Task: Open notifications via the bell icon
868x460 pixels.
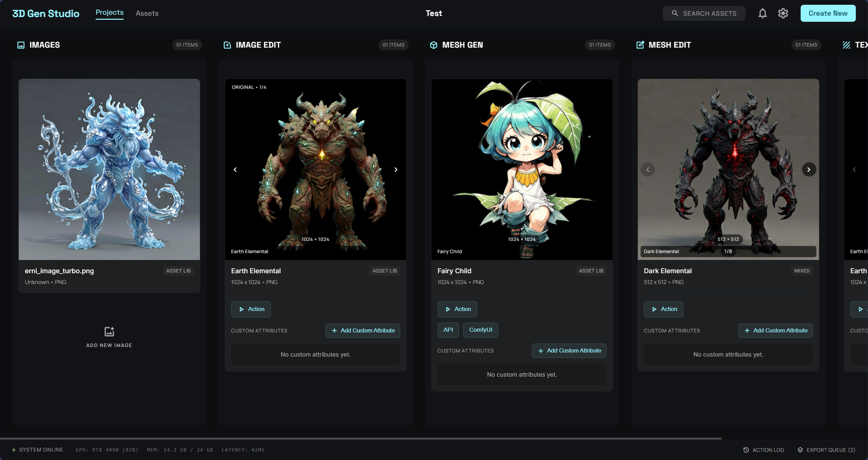Action: coord(763,13)
